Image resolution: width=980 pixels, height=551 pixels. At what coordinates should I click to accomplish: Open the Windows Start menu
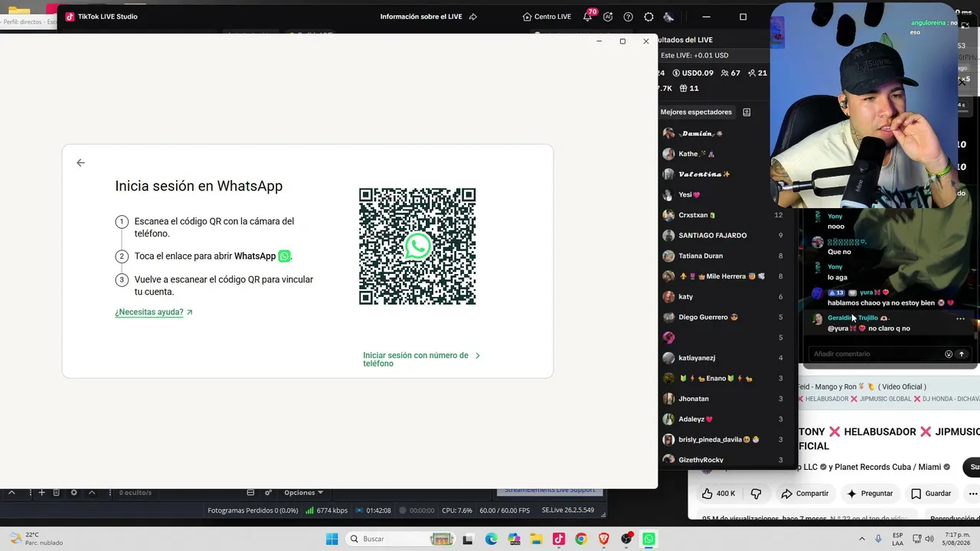pyautogui.click(x=332, y=539)
